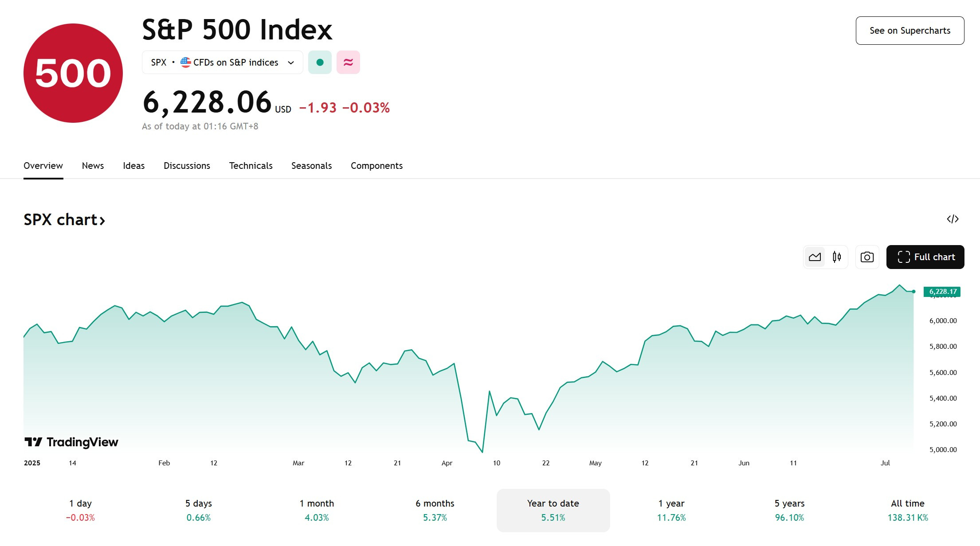The height and width of the screenshot is (546, 980).
Task: Click the red S&P 500 logo
Action: (73, 73)
